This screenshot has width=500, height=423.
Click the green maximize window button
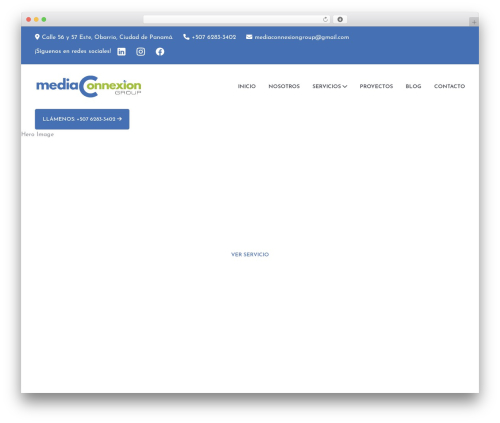pyautogui.click(x=44, y=19)
